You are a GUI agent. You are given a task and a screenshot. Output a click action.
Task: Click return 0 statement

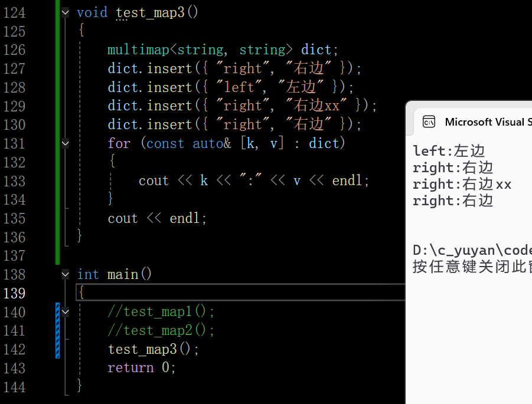coord(141,367)
